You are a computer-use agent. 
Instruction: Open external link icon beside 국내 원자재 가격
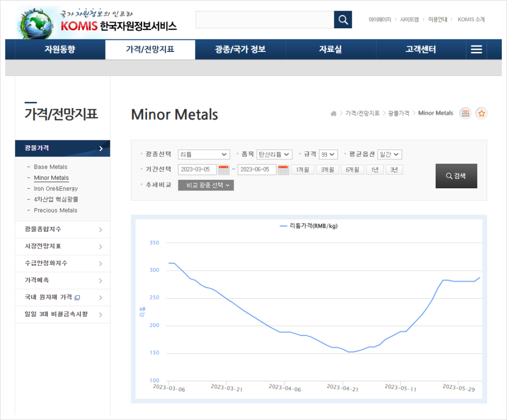coord(77,297)
